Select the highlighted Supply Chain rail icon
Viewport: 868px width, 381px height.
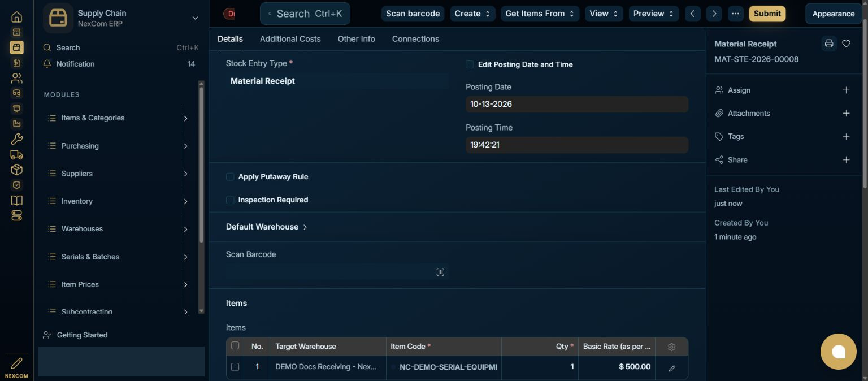tap(16, 47)
